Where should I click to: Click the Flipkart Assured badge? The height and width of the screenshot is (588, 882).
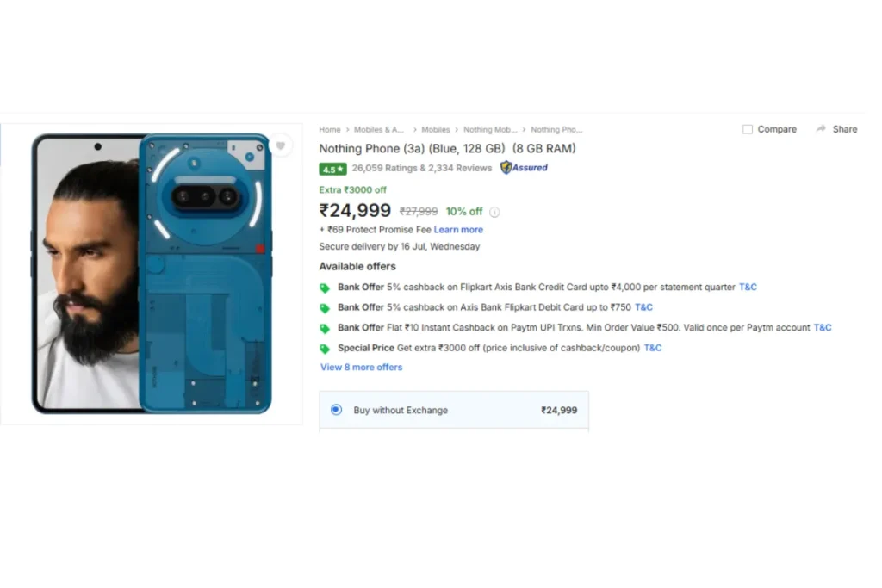524,168
